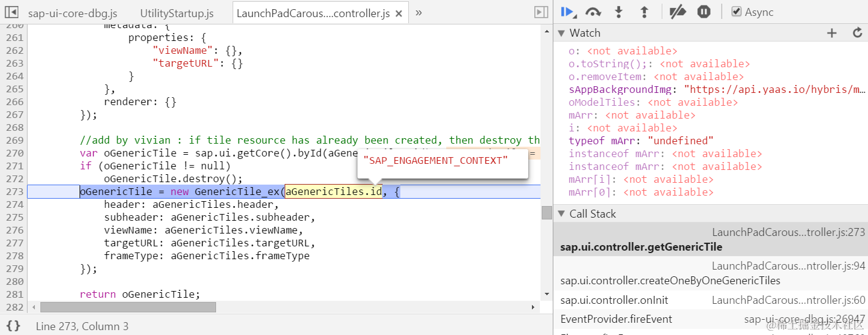
Task: Select 'mArr[0]' watch expression
Action: [641, 192]
